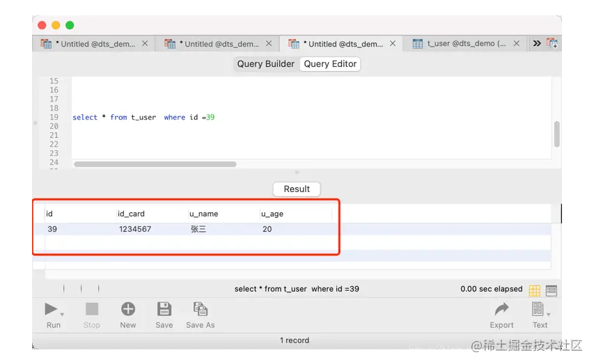This screenshot has width=594, height=364.
Task: Open the Text dropdown arrow
Action: (549, 315)
